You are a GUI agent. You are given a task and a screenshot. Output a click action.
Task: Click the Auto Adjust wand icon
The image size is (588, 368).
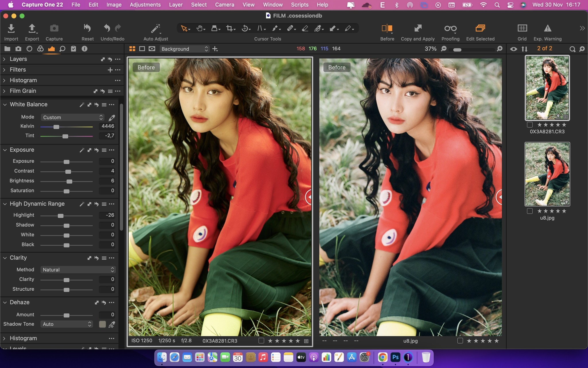click(155, 28)
